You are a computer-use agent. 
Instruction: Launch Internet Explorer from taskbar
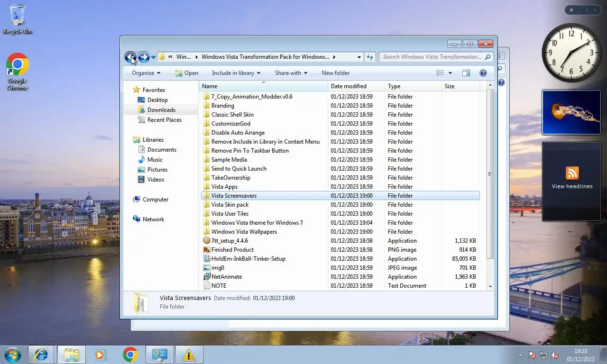[x=41, y=355]
